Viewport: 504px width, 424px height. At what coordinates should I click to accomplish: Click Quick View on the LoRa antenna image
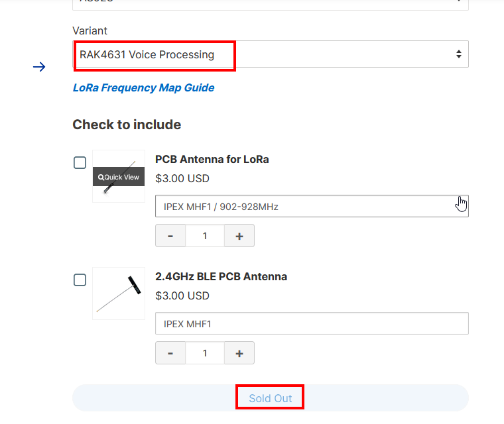119,177
